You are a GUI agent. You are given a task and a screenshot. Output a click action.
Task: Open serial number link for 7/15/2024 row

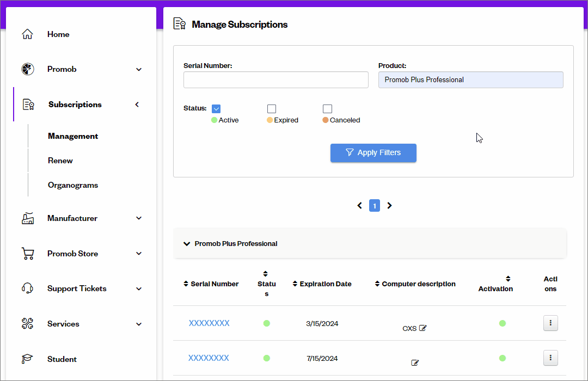[209, 358]
